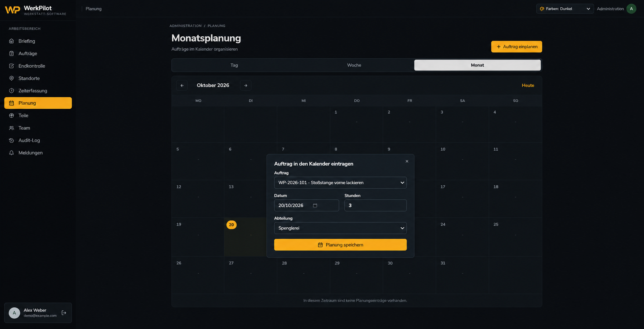
Task: Click the Auftrag einplanen button
Action: coord(517,47)
